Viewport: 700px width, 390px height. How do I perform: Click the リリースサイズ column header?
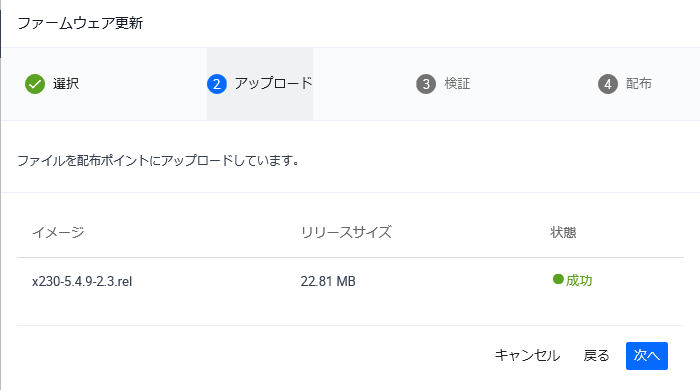[346, 232]
